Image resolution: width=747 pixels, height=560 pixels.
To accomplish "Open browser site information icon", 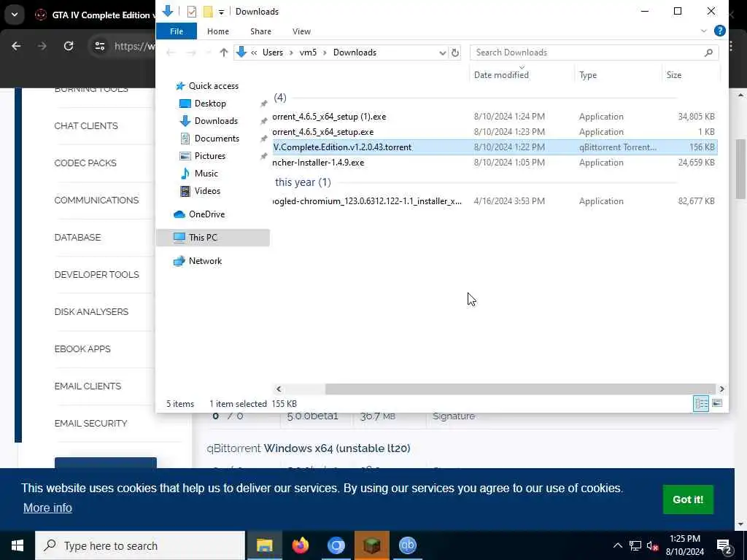I will [x=99, y=46].
